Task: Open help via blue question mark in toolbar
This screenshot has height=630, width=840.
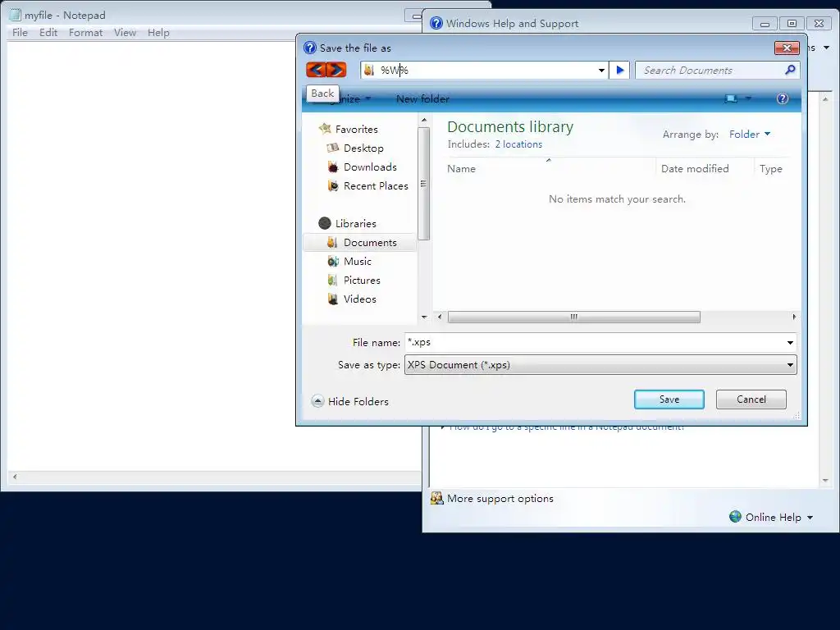Action: [782, 98]
